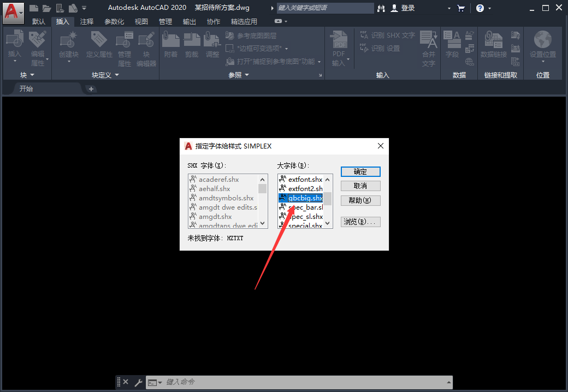Image resolution: width=568 pixels, height=392 pixels.
Task: Click the new drawing plus tab button
Action: click(x=91, y=89)
